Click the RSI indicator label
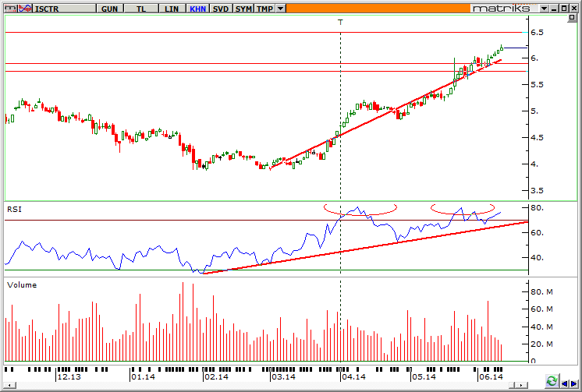Image resolution: width=582 pixels, height=392 pixels. (x=15, y=210)
